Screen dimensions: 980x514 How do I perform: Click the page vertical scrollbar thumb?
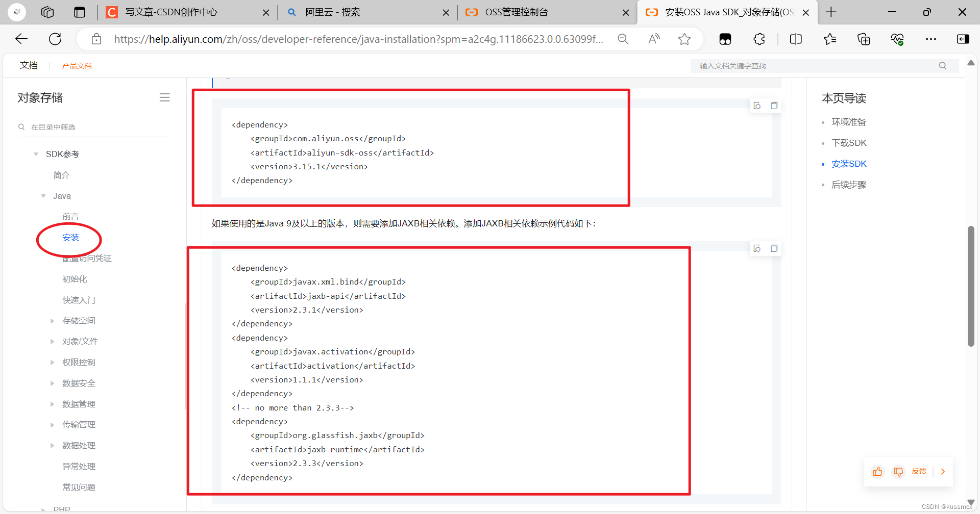point(971,286)
